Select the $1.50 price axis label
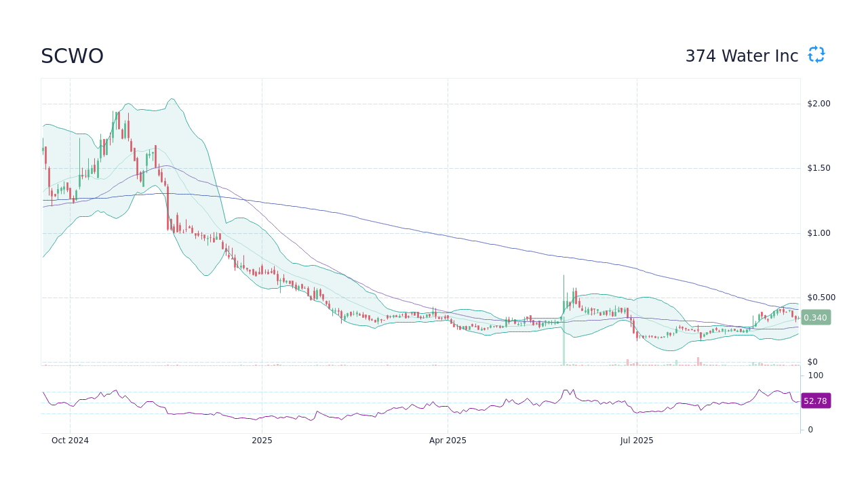The image size is (868, 488). (818, 168)
